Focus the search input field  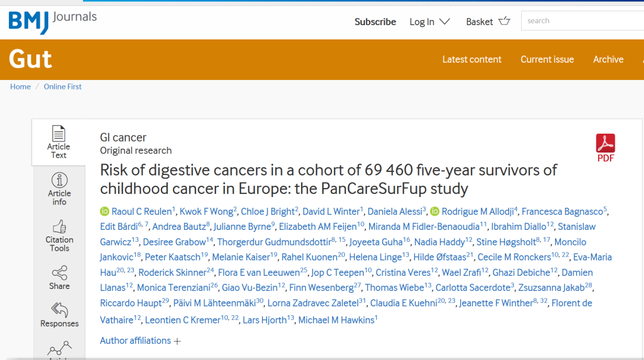581,21
